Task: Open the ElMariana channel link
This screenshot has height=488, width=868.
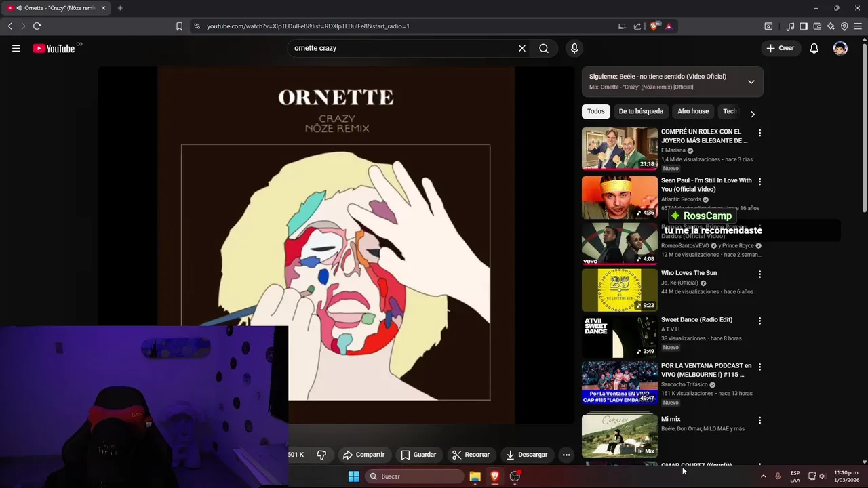Action: [673, 150]
